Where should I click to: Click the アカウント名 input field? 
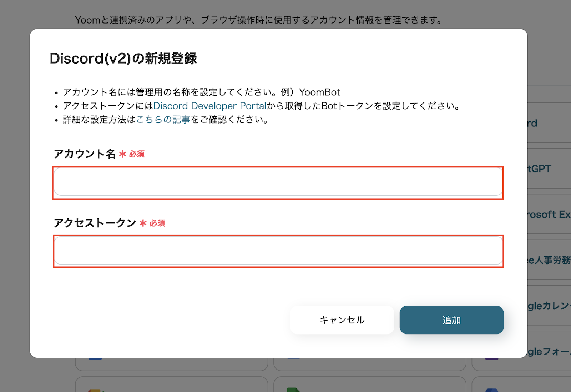278,182
